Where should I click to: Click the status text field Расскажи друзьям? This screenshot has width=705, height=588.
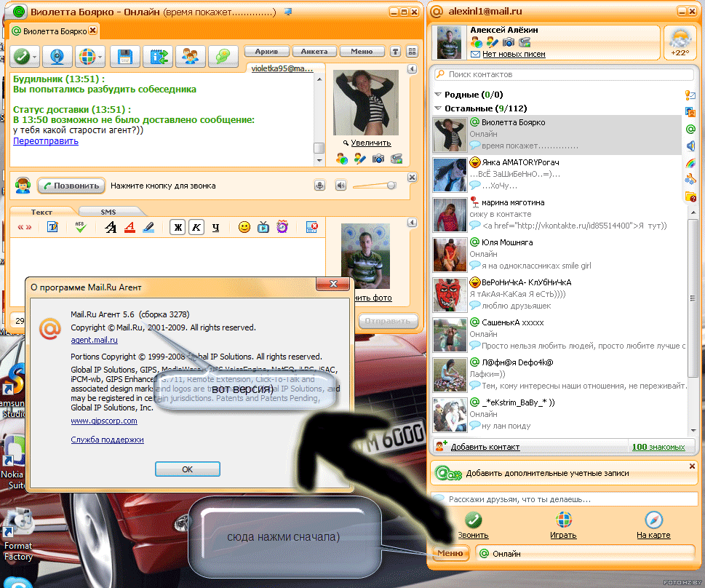(565, 499)
